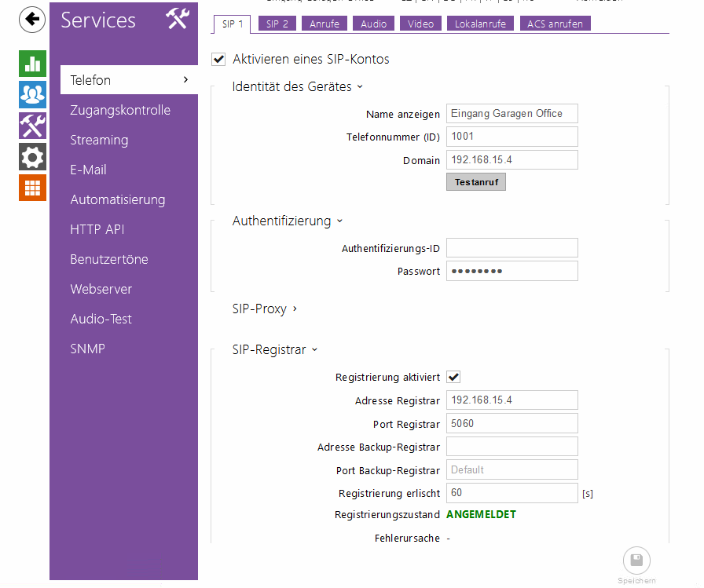Click the Speichern save disk icon
The width and height of the screenshot is (704, 588).
pos(636,561)
